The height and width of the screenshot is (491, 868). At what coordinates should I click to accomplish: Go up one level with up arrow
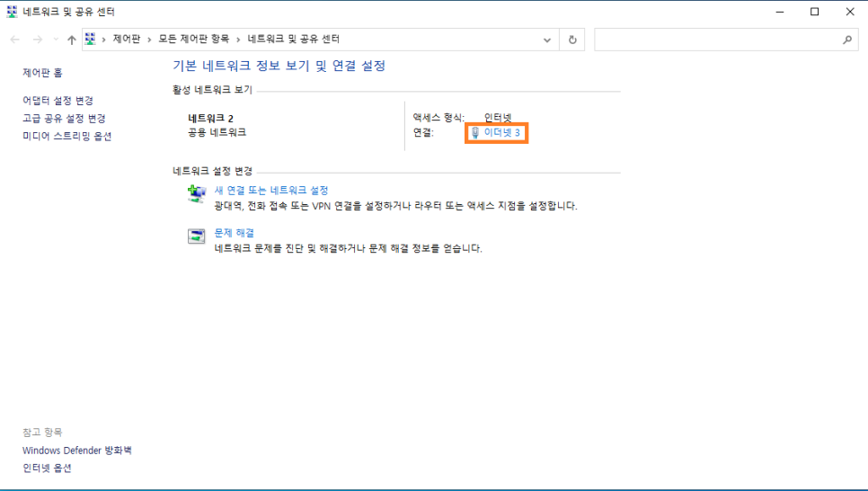pos(71,40)
